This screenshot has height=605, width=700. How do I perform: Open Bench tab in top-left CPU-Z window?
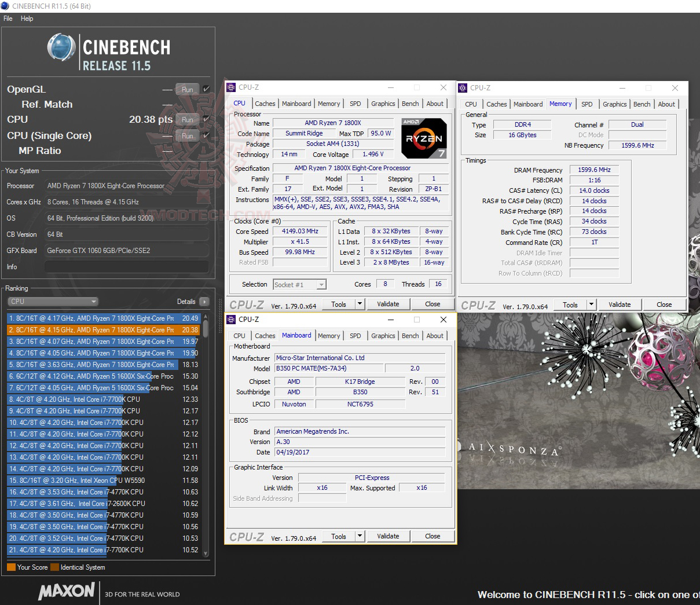pos(411,104)
